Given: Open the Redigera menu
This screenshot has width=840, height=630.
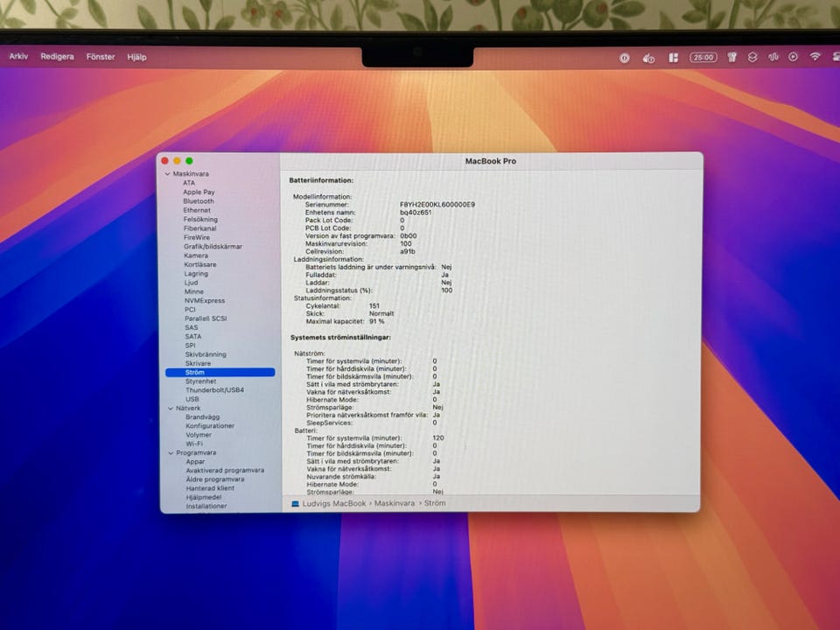Looking at the screenshot, I should (57, 57).
